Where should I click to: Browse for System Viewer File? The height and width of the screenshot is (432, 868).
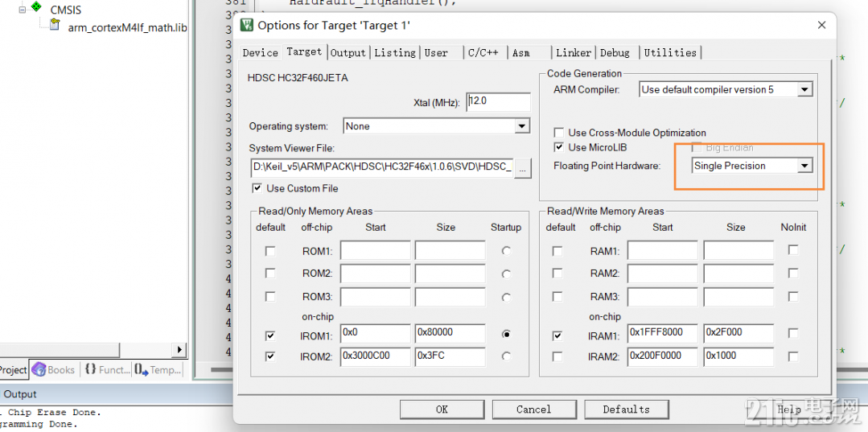click(x=523, y=167)
